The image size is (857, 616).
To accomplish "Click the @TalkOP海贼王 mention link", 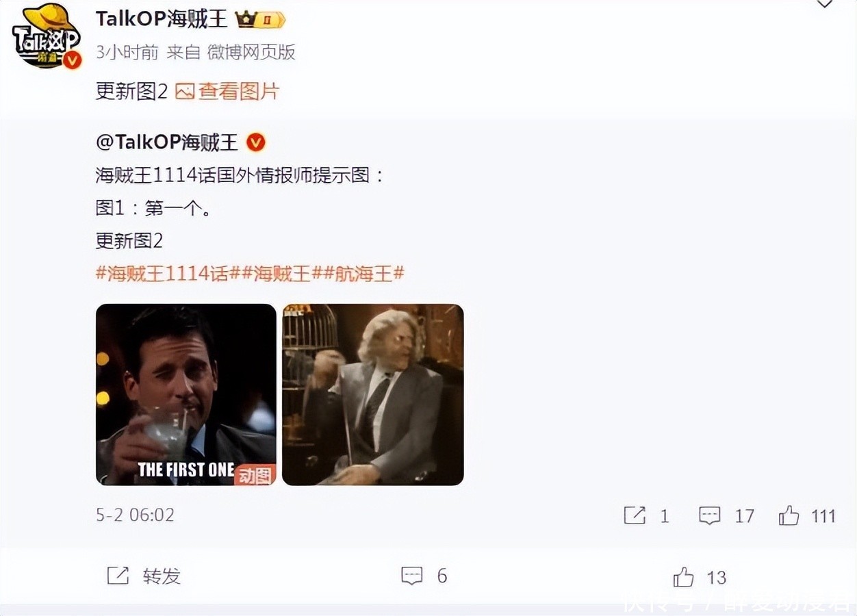I will [x=167, y=142].
